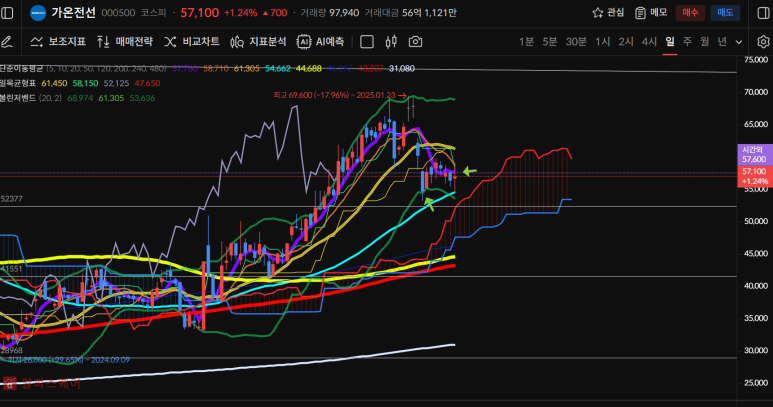Switch to 4시 timeframe
This screenshot has width=773, height=407.
pos(649,42)
